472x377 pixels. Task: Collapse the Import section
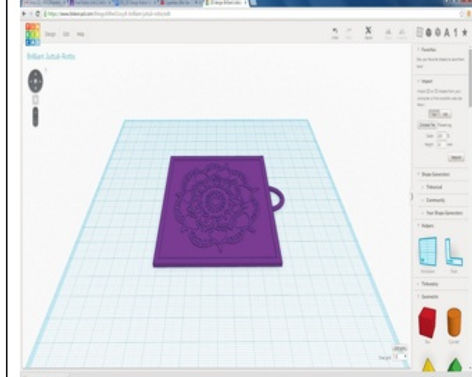[x=425, y=81]
